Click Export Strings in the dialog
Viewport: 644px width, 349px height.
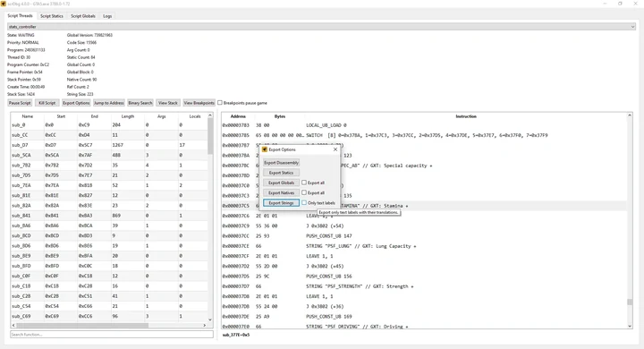(282, 202)
